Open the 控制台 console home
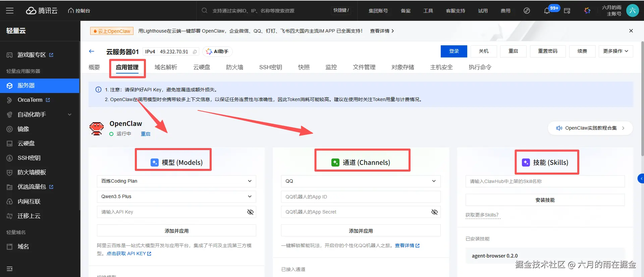This screenshot has height=277, width=644. pyautogui.click(x=79, y=11)
